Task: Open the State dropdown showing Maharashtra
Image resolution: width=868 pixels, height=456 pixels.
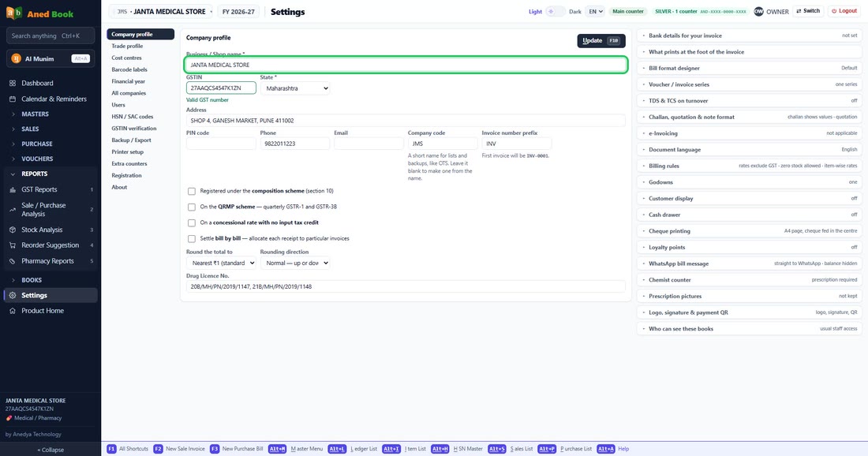Action: click(295, 88)
